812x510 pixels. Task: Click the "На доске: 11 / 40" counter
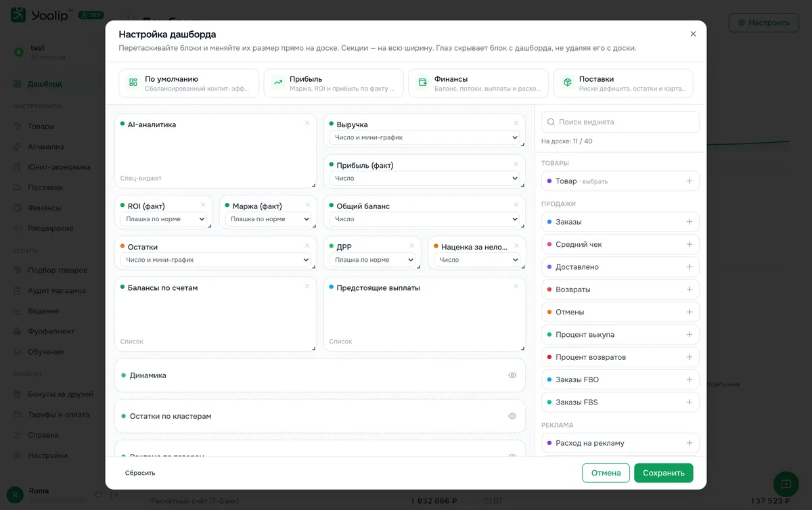(567, 141)
